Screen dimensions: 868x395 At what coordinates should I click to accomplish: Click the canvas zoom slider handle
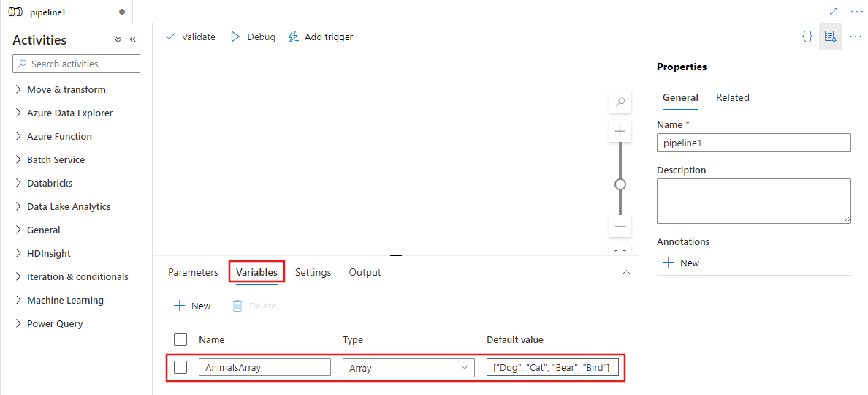click(x=620, y=184)
